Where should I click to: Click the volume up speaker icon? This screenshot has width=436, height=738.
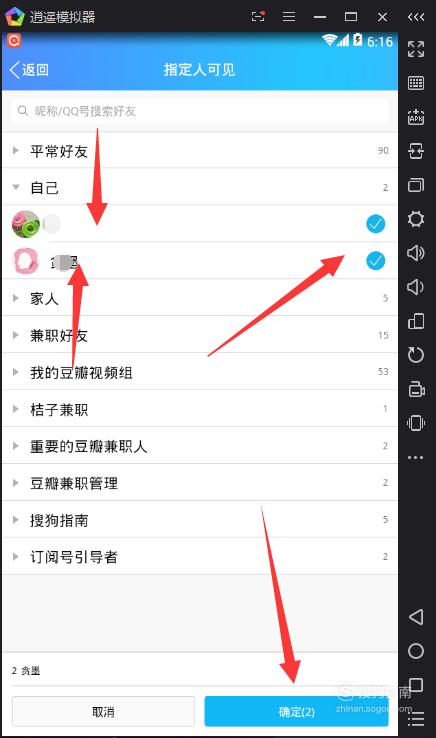[416, 253]
